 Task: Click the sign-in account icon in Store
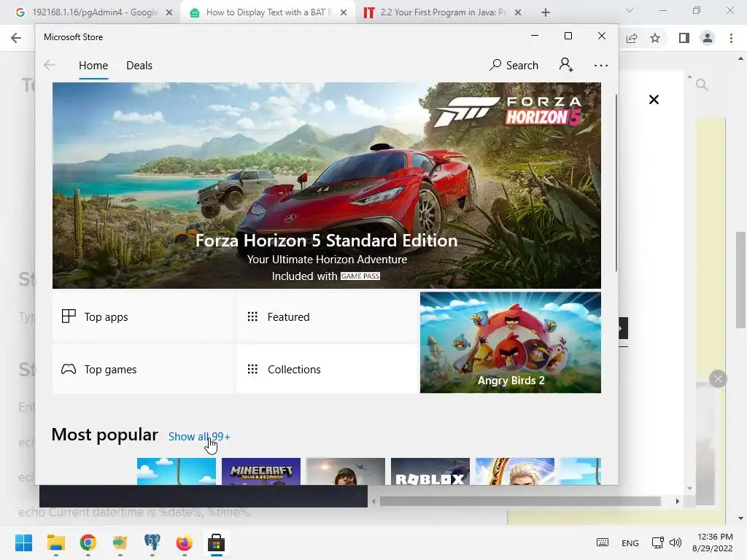pos(566,65)
